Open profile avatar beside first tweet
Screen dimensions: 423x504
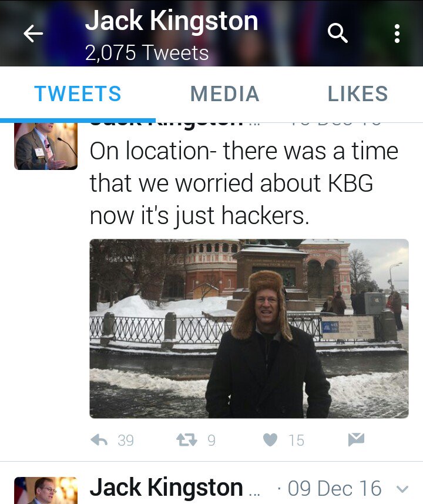coord(46,146)
